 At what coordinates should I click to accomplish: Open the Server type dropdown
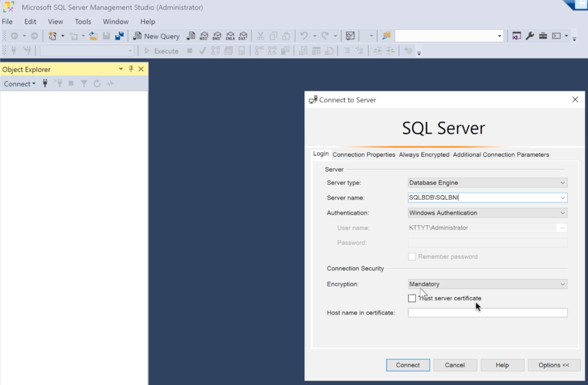pyautogui.click(x=488, y=182)
